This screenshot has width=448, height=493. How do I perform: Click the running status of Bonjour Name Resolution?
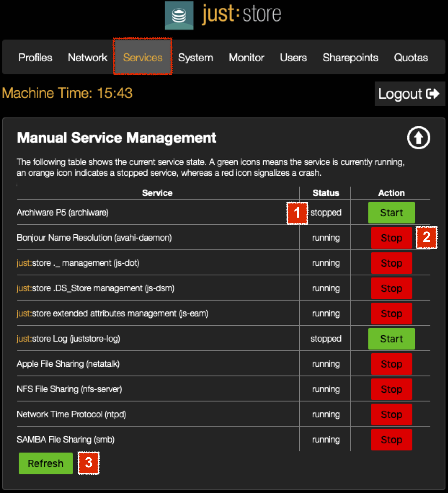tap(326, 238)
